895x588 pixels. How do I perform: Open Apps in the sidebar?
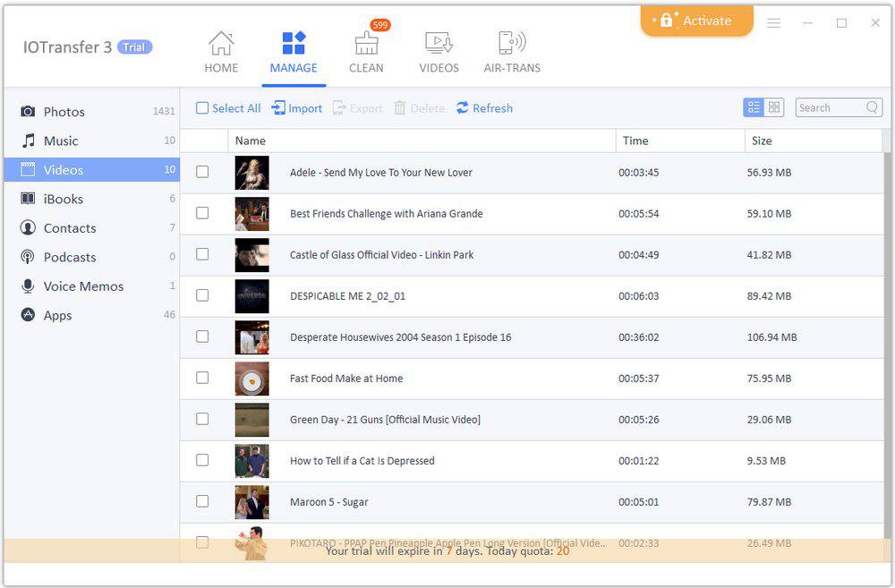point(92,315)
